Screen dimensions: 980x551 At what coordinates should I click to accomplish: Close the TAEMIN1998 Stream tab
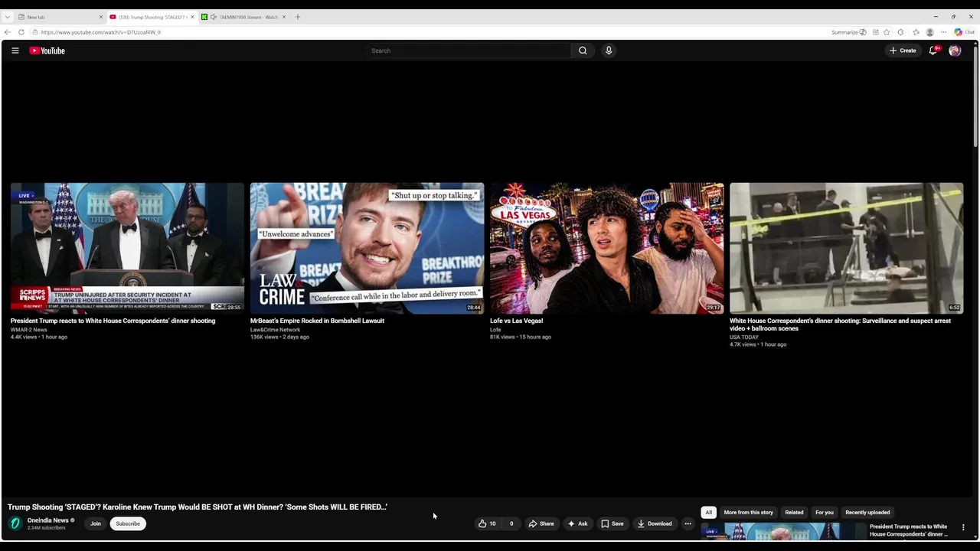pos(284,17)
